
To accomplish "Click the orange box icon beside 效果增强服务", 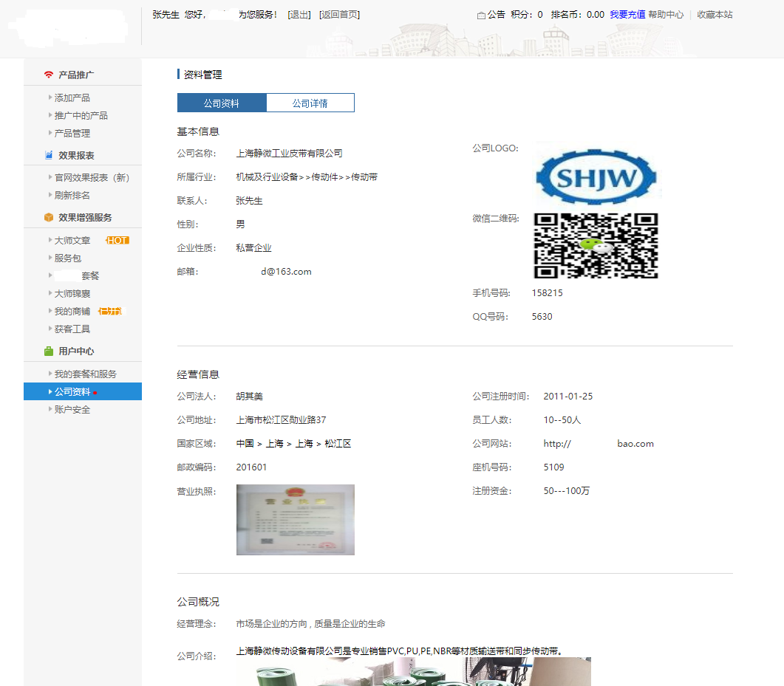I will coord(49,218).
